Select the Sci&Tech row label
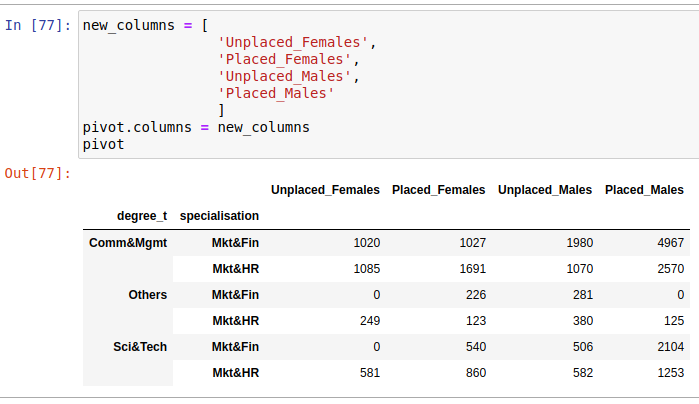Viewport: 699px width, 404px height. [x=140, y=347]
